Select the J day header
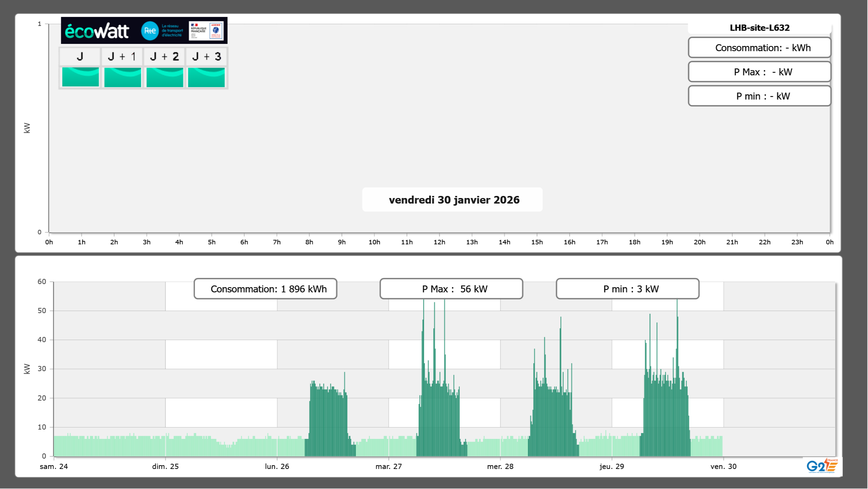This screenshot has height=489, width=868. (80, 57)
